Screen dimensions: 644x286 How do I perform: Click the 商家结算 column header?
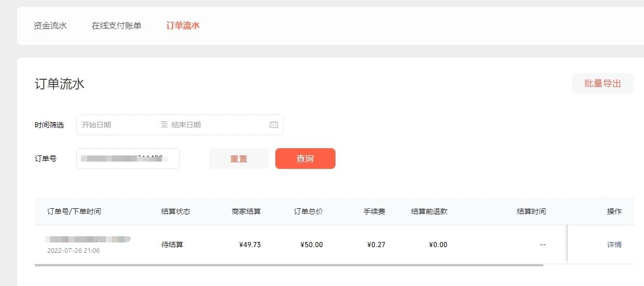246,211
